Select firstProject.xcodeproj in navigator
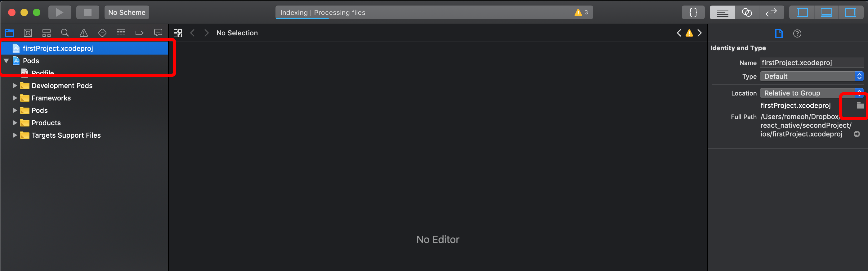Screen dimensions: 868x271 pos(85,48)
